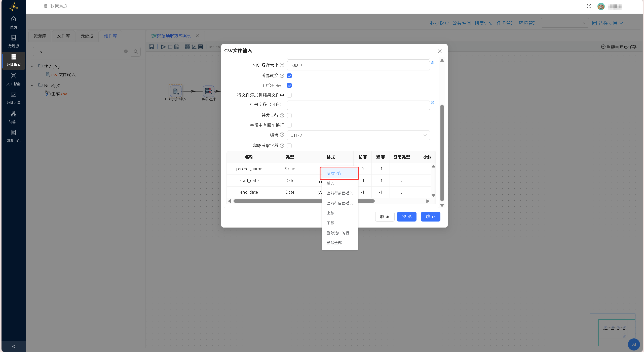
Task: Select 删除选中的行 in context menu
Action: pos(340,233)
